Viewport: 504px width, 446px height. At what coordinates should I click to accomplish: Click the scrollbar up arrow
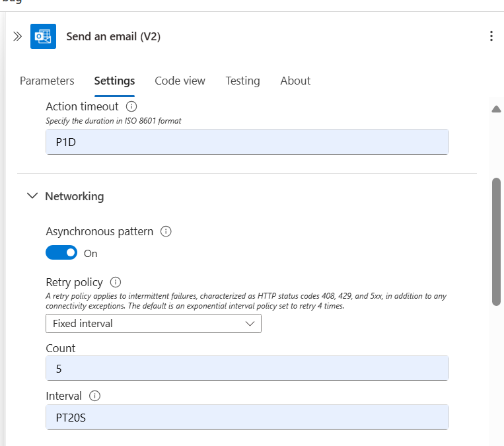(x=496, y=110)
